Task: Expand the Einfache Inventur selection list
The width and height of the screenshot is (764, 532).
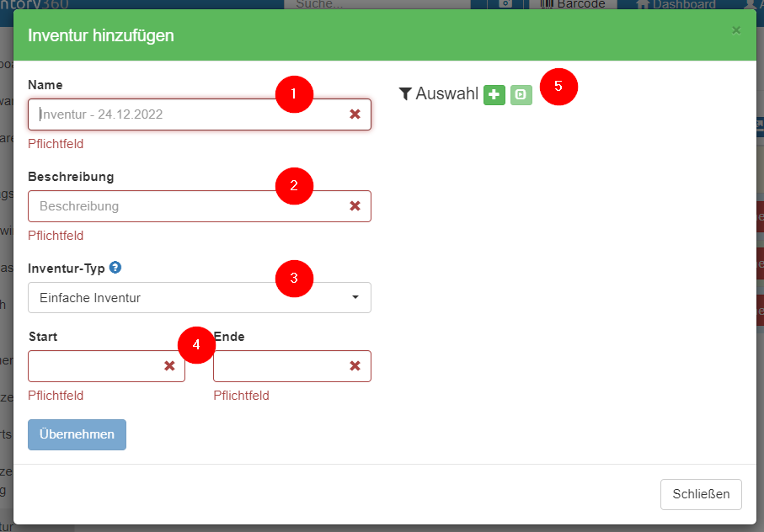Action: [x=200, y=297]
